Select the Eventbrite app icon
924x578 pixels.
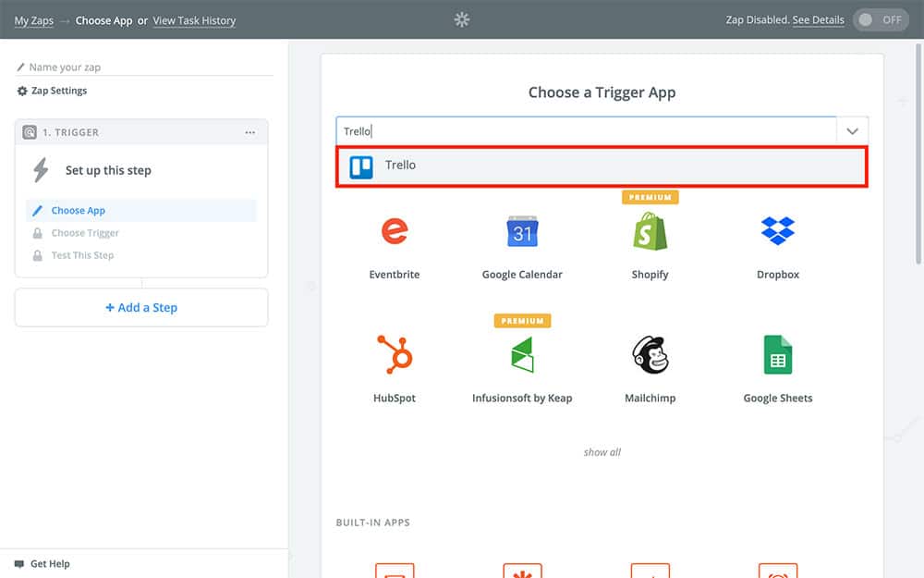pyautogui.click(x=395, y=232)
